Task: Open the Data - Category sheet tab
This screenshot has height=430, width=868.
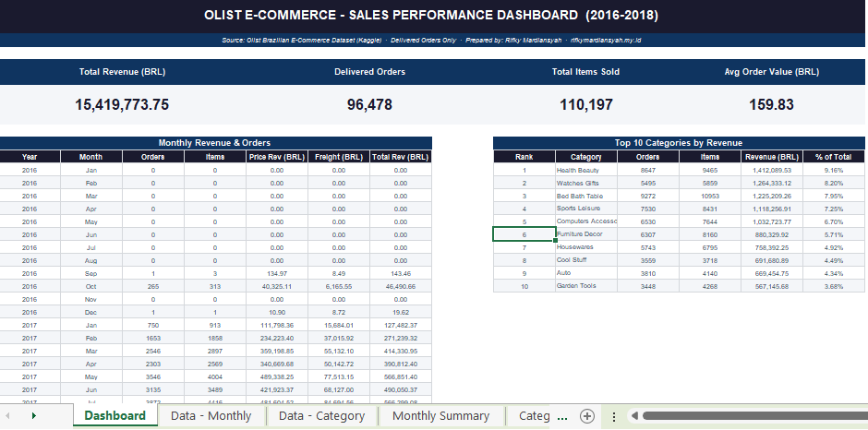Action: tap(321, 415)
